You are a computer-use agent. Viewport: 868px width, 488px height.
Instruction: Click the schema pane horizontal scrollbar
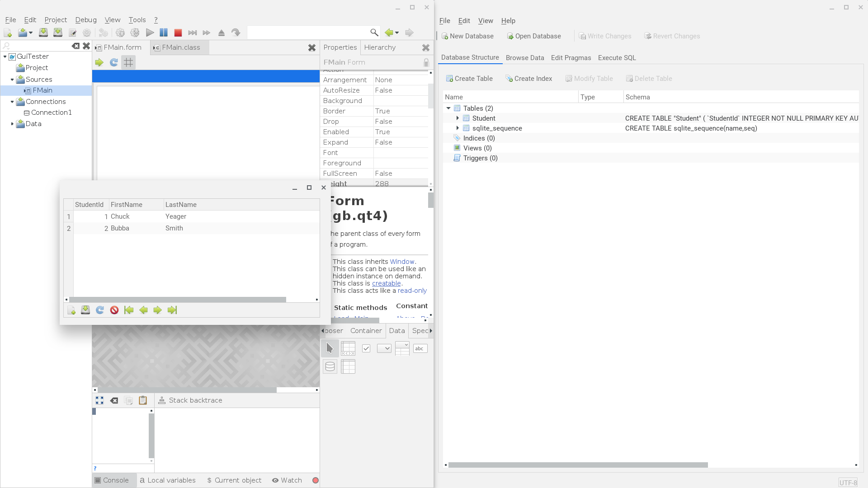click(578, 465)
